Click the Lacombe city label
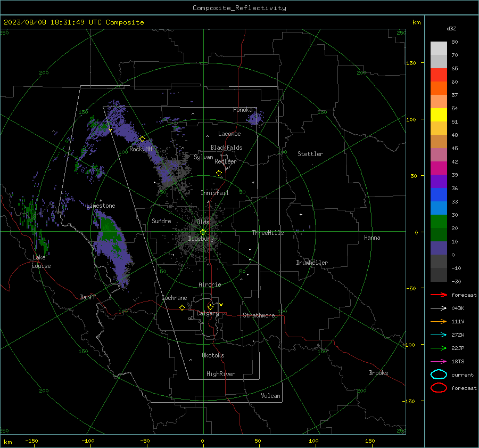Screen dimensions: 479x448 [229, 134]
